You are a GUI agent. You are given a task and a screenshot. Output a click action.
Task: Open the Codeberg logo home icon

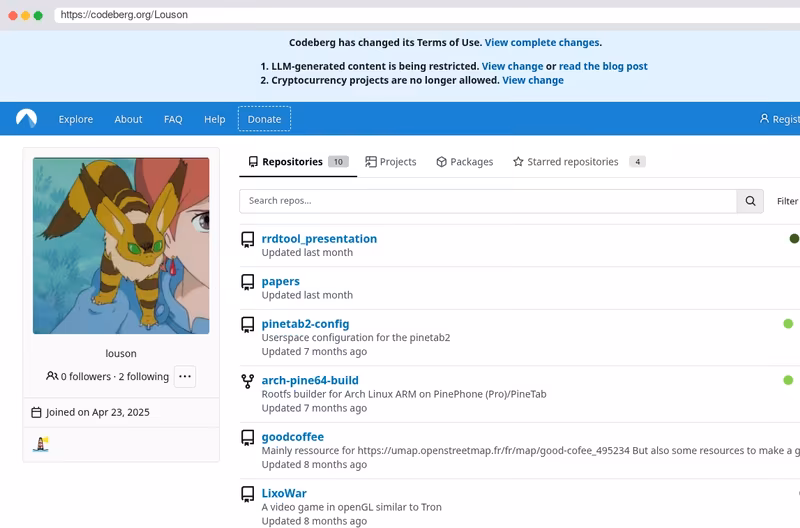point(27,118)
